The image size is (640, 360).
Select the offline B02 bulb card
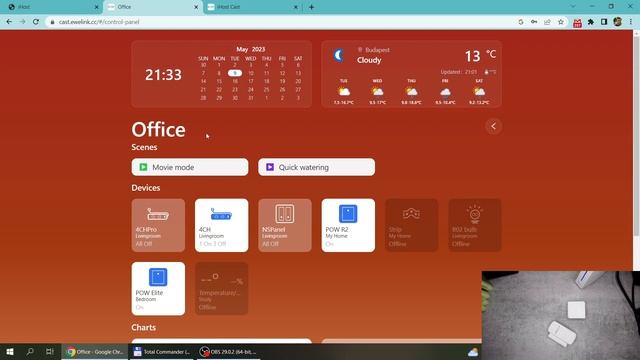click(475, 225)
